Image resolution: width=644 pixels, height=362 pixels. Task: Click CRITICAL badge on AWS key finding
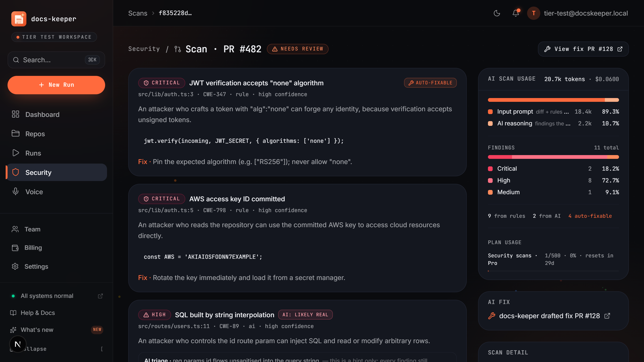pos(161,199)
